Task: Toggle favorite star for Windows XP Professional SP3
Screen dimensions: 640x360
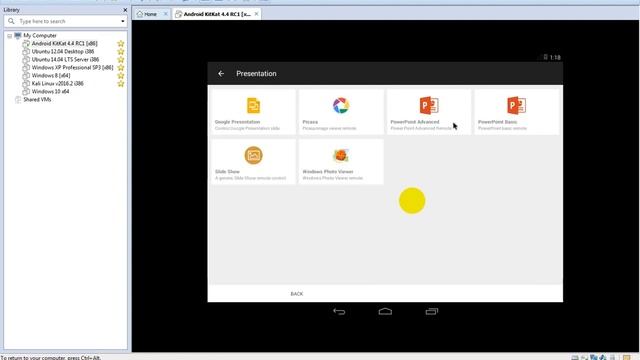Action: pos(121,67)
